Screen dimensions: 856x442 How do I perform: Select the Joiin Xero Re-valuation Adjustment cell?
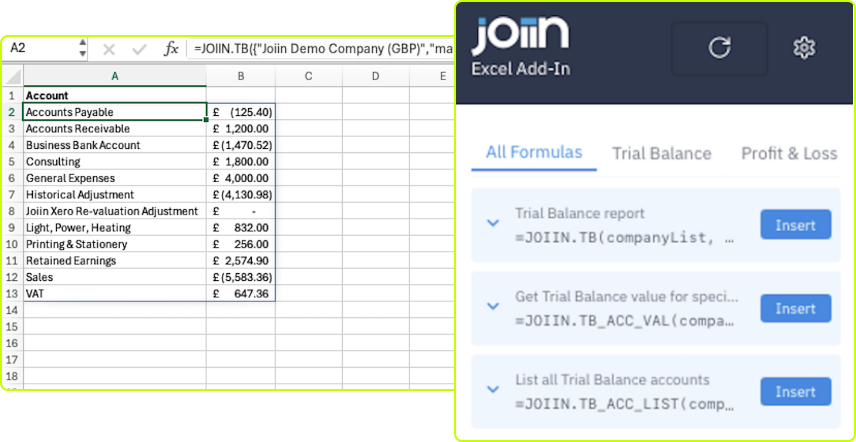(115, 211)
